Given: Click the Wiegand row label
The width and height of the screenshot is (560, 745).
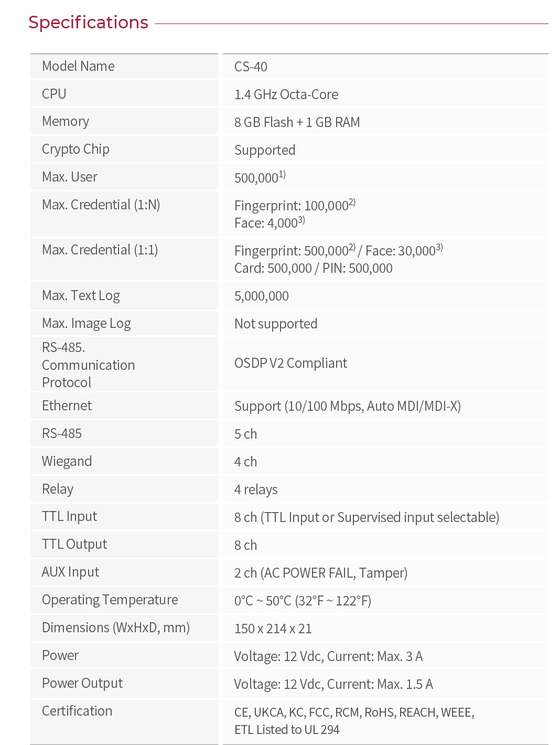Looking at the screenshot, I should click(67, 461).
